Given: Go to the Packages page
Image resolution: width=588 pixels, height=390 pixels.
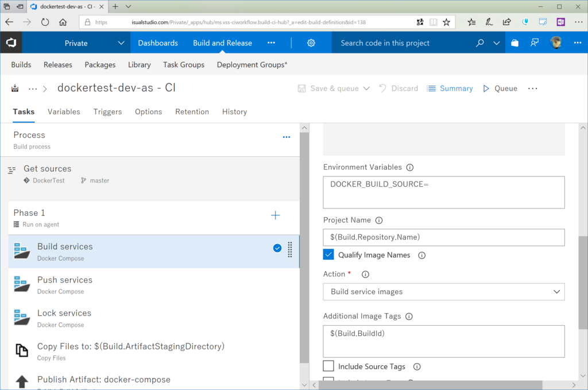Looking at the screenshot, I should click(100, 64).
